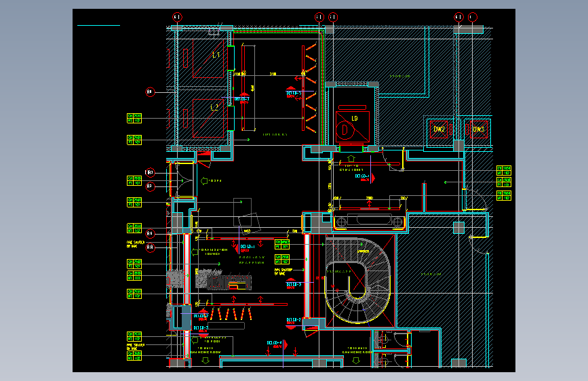
Task: Click the spiral staircase in the plan
Action: click(x=358, y=281)
